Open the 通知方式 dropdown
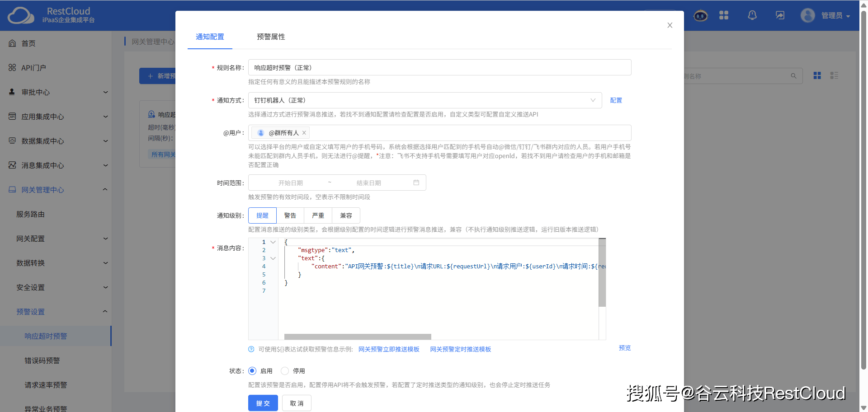The height and width of the screenshot is (412, 868). tap(593, 100)
